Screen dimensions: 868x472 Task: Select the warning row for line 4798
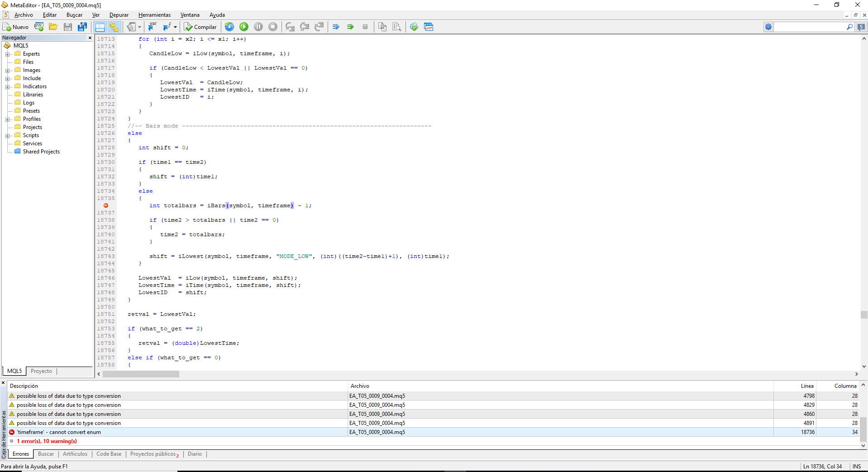[434, 396]
